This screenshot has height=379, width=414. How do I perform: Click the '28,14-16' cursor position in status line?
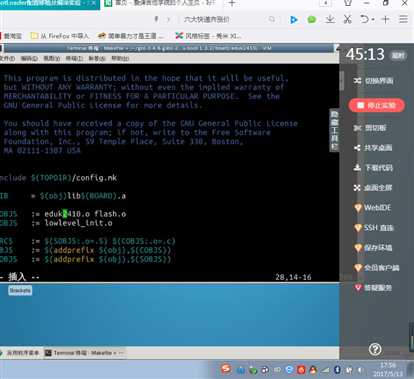(293, 277)
